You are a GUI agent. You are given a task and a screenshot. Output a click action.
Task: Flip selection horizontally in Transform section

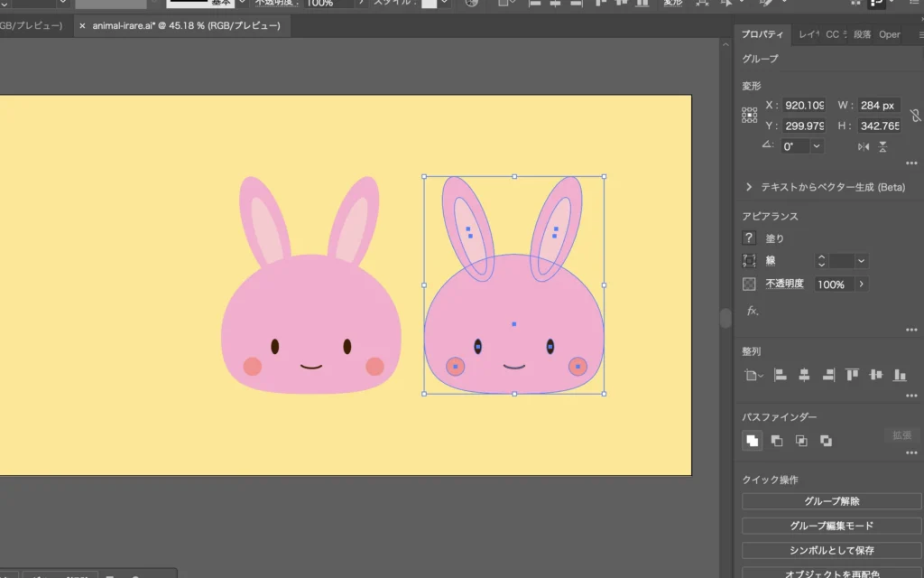(x=864, y=146)
